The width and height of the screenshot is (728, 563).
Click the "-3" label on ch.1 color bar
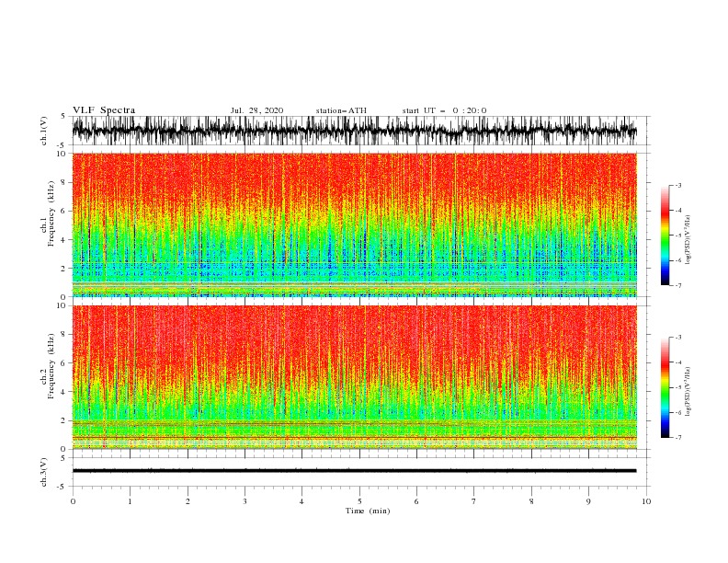678,185
